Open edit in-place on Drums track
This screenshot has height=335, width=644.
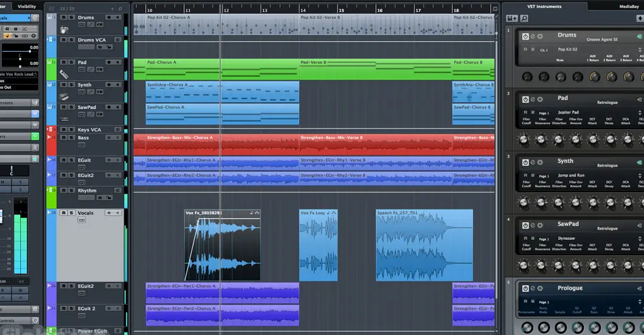point(91,25)
